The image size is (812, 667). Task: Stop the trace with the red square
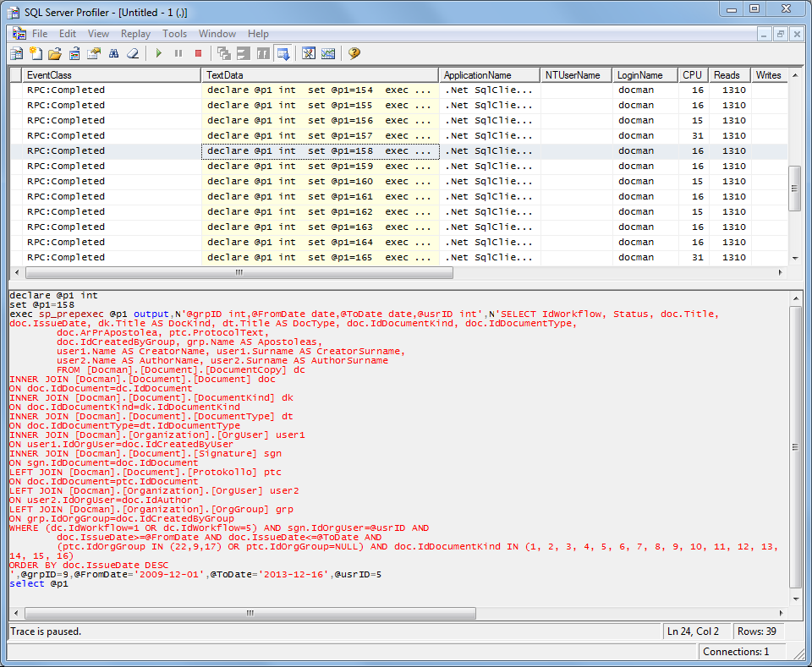click(x=198, y=53)
